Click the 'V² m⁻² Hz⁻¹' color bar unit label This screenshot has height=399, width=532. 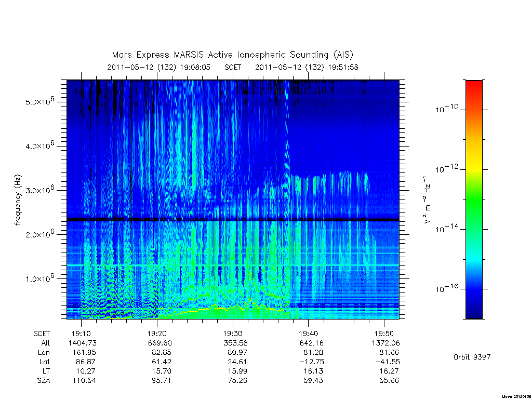pyautogui.click(x=427, y=200)
